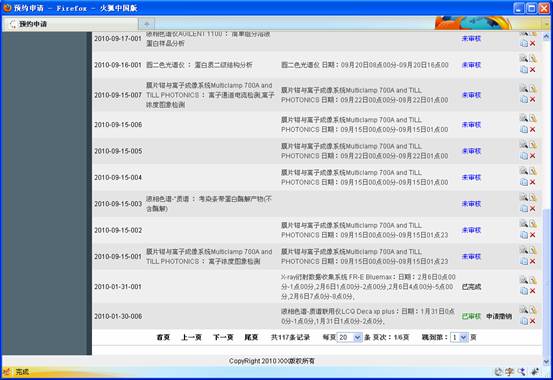Open view-details magnifier icon for 2010-09-15-007
This screenshot has width=553, height=380.
click(524, 89)
